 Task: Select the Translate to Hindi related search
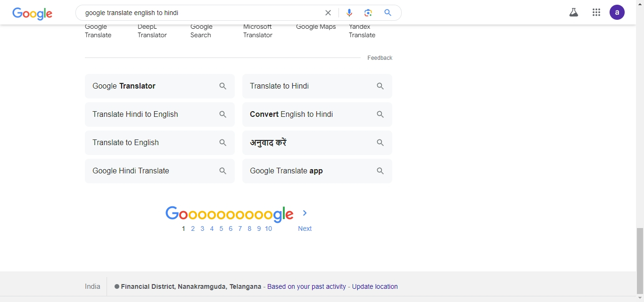[317, 86]
